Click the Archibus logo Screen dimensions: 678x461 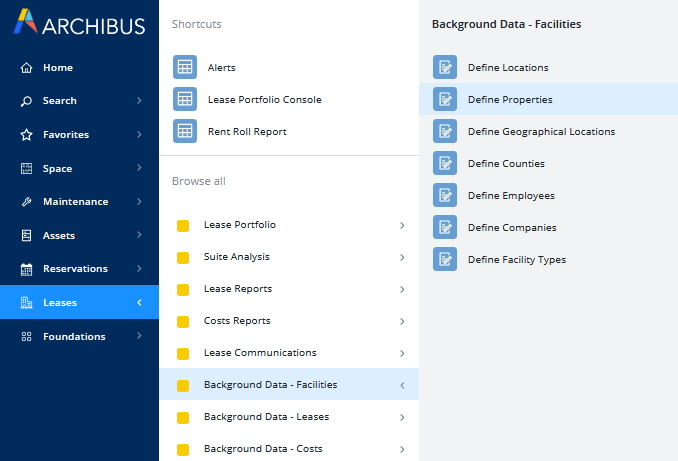tap(79, 24)
